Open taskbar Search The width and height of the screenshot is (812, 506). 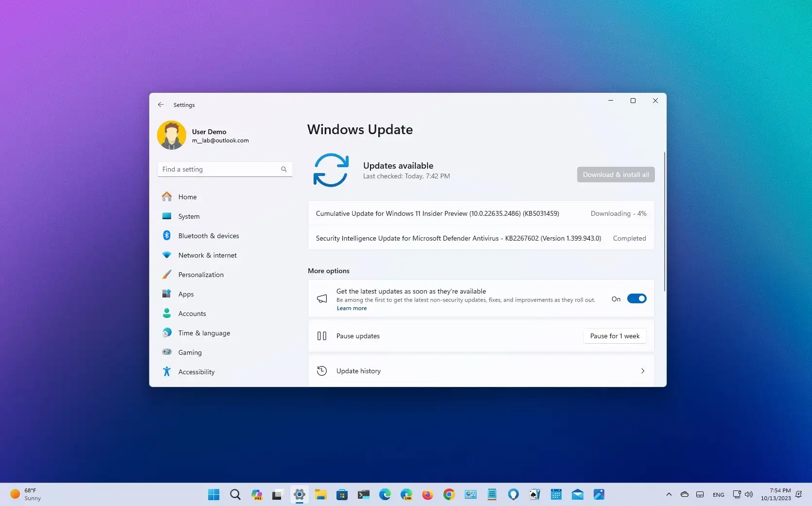click(235, 494)
